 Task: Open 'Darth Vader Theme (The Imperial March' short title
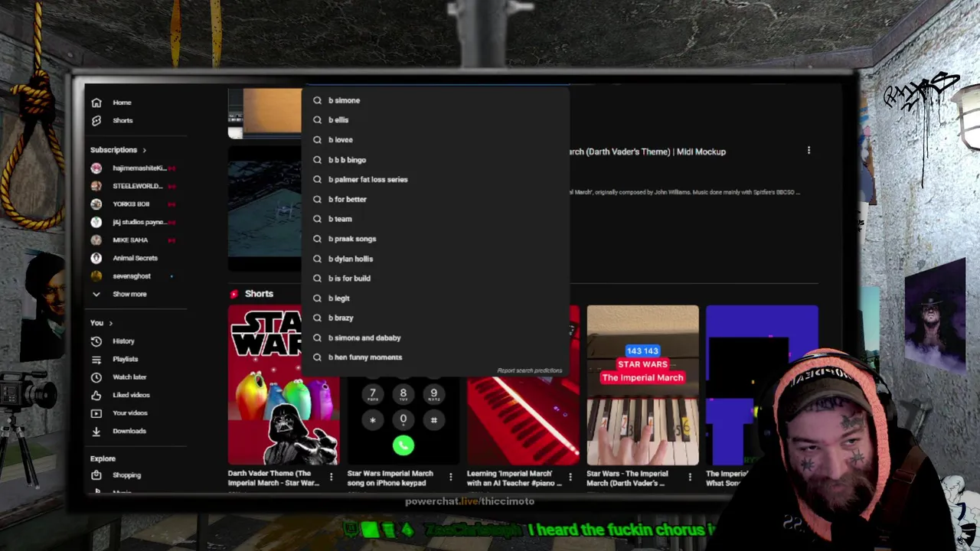[x=274, y=478]
